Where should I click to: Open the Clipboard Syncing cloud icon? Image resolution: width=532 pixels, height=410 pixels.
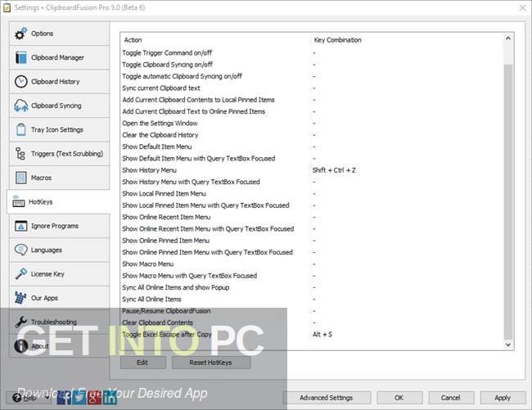point(20,106)
